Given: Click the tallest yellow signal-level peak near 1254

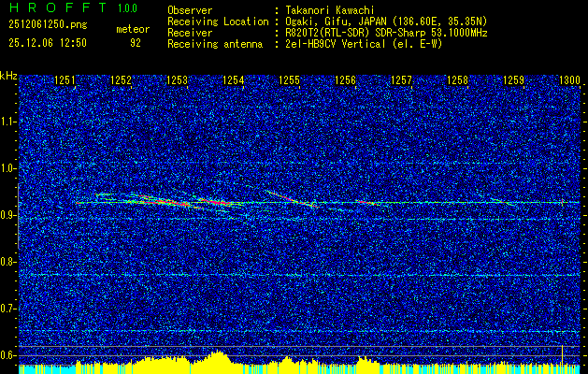Looking at the screenshot, I should [x=218, y=357].
